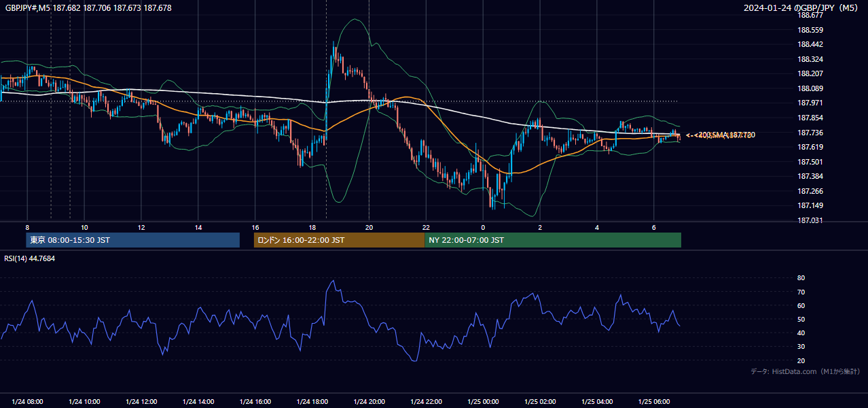Click the RSI axis value 40

801,333
